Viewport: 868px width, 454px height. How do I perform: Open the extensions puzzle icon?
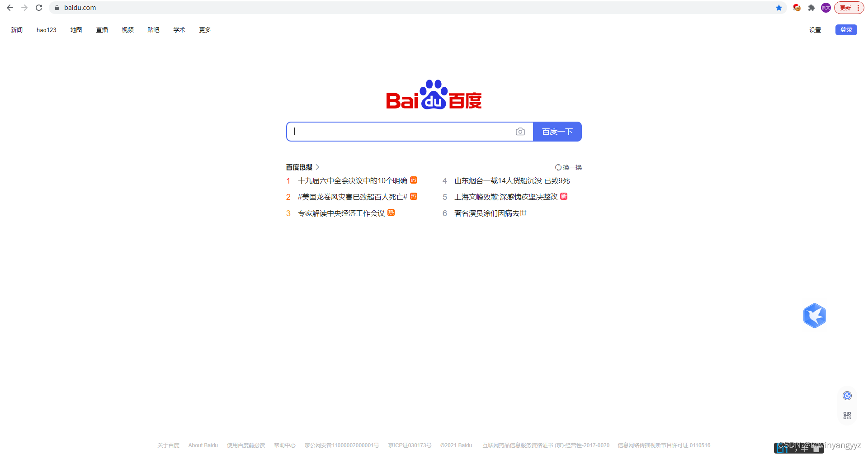pos(811,8)
